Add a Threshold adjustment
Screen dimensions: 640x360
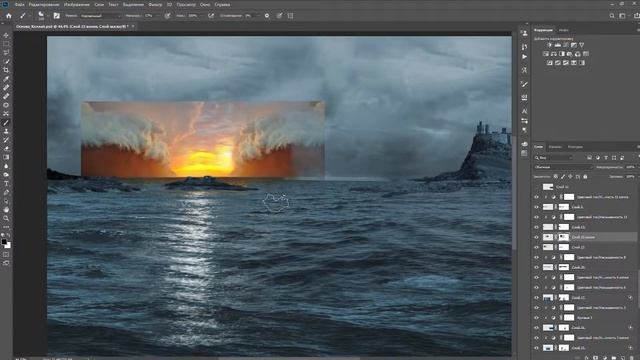click(566, 63)
